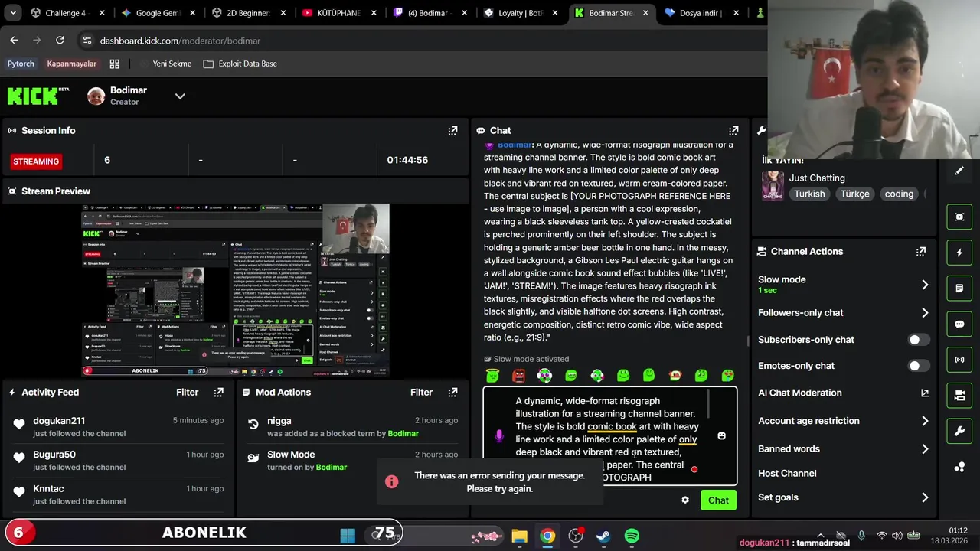
Task: Click the Stream Preview sidebar icon
Action: click(959, 217)
